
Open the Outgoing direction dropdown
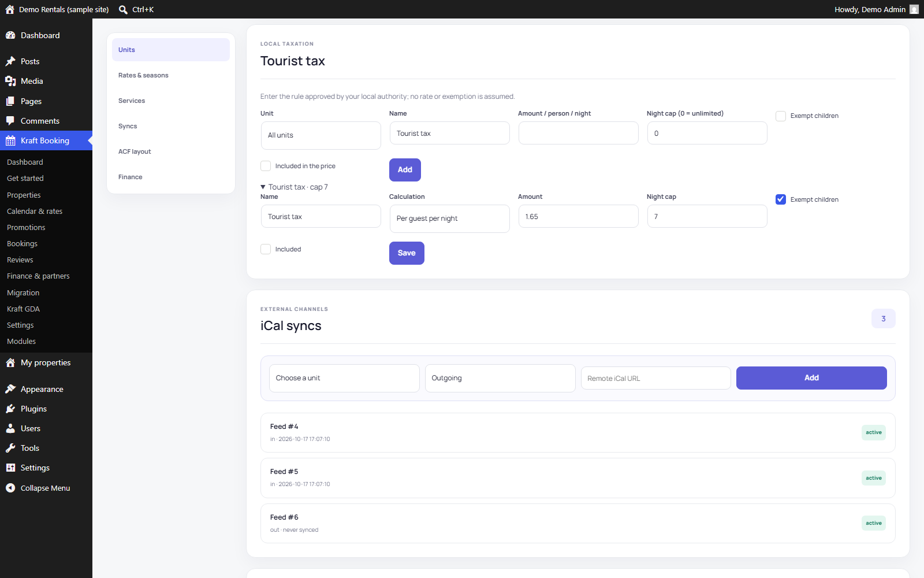pyautogui.click(x=500, y=378)
